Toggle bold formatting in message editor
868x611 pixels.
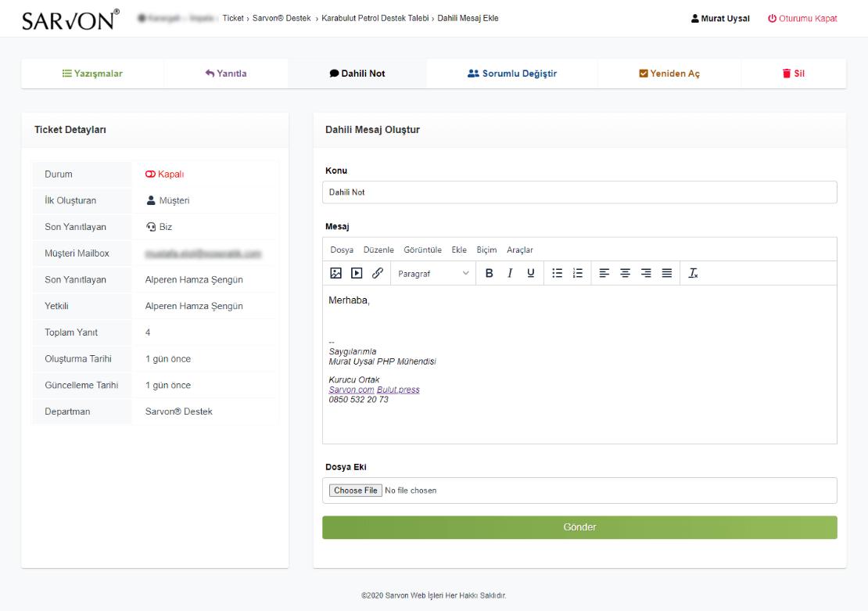click(x=490, y=273)
